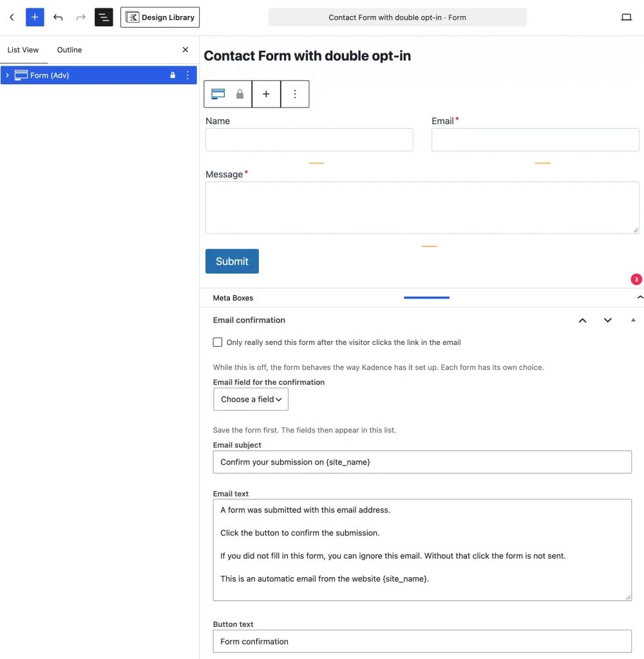Undo the last change
The image size is (644, 659).
58,17
